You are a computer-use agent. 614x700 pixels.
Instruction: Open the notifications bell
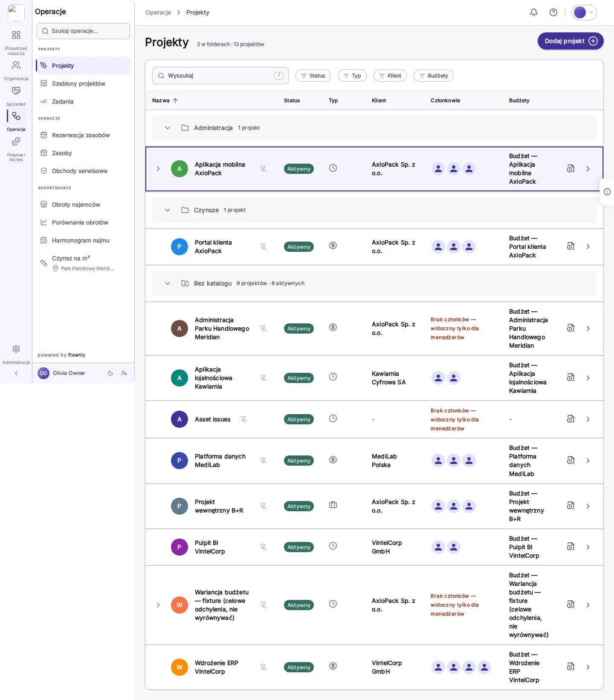point(533,12)
